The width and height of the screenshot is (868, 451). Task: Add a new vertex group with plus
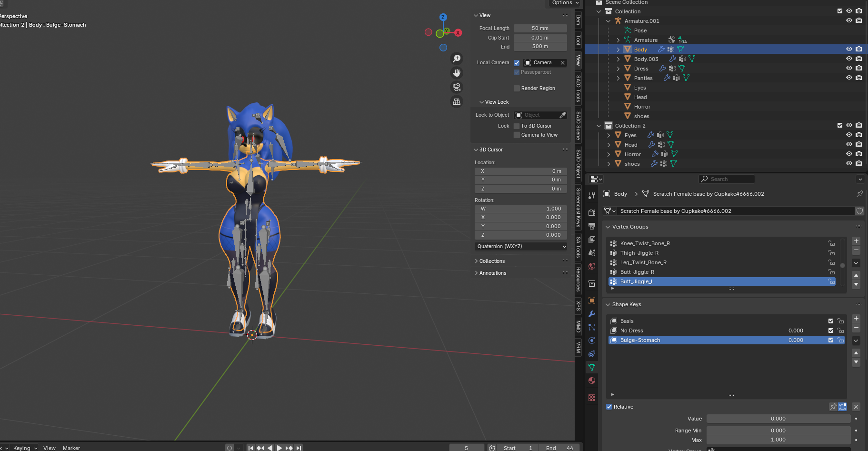coord(856,241)
